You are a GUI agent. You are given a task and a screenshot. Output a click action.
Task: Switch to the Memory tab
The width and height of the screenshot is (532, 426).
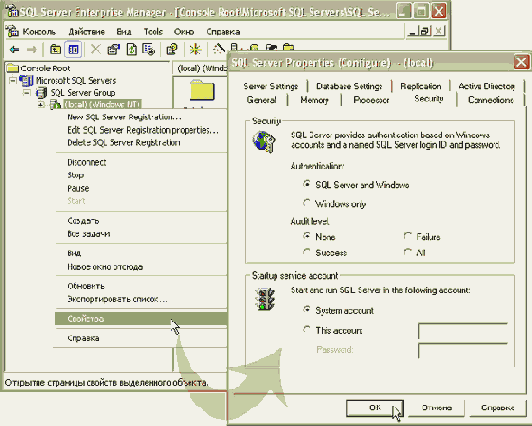314,100
